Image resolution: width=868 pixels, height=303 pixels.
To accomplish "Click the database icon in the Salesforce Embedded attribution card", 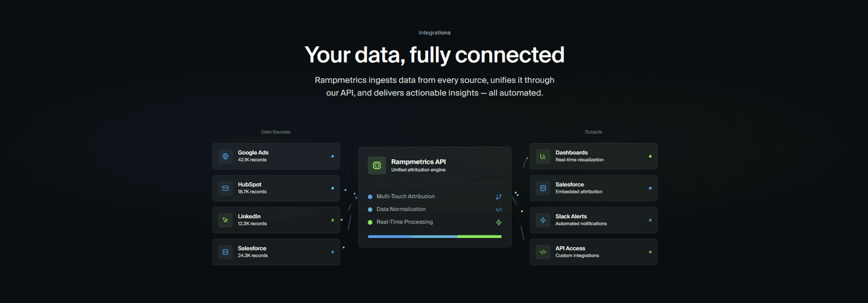I will point(543,188).
